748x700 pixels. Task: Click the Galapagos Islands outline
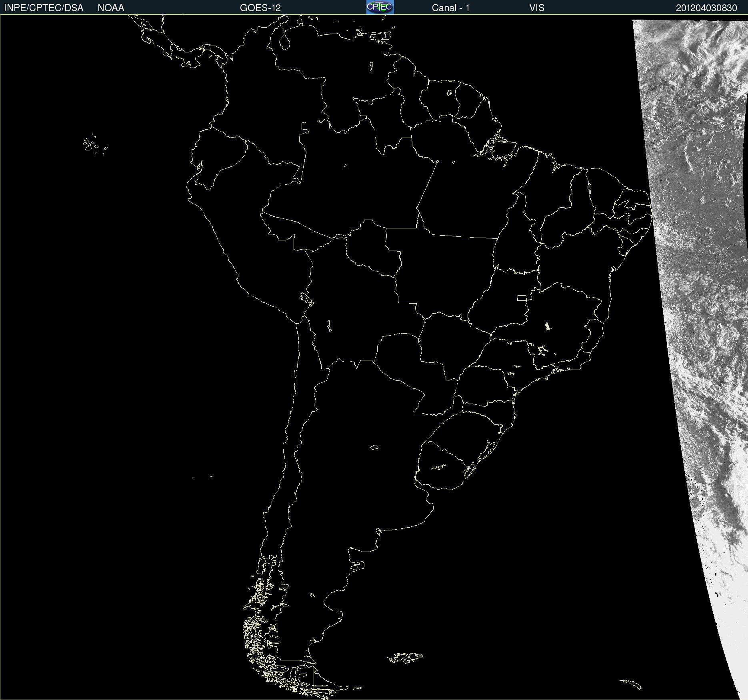click(95, 144)
